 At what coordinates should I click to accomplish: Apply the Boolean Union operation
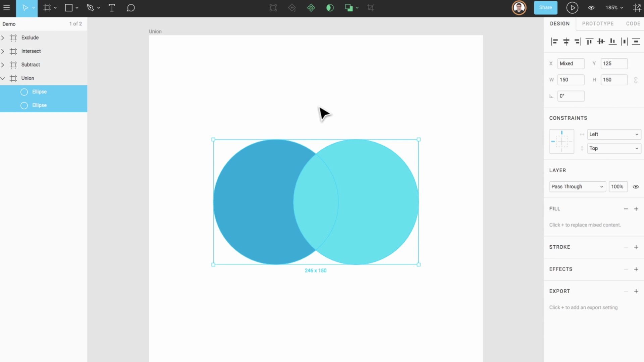(x=349, y=8)
